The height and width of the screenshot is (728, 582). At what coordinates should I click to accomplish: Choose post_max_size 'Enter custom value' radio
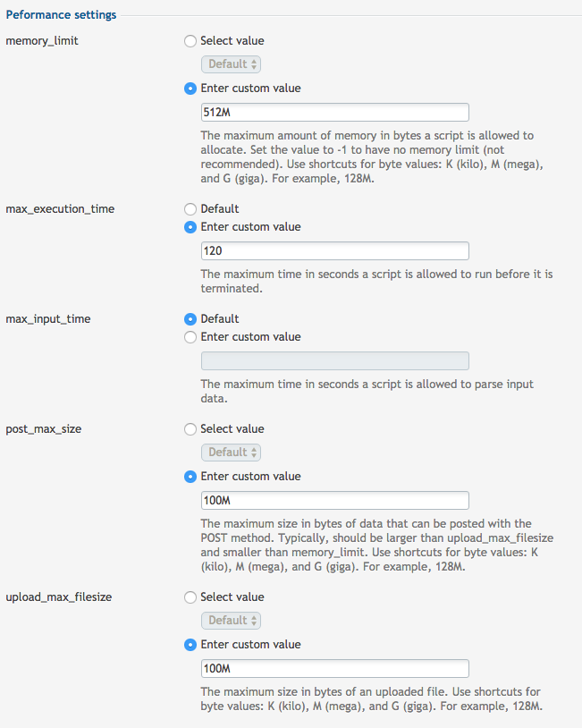tap(190, 477)
